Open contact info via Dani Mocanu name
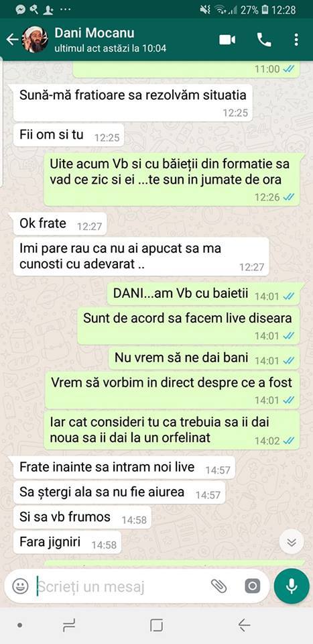This screenshot has height=644, width=313. 95,33
